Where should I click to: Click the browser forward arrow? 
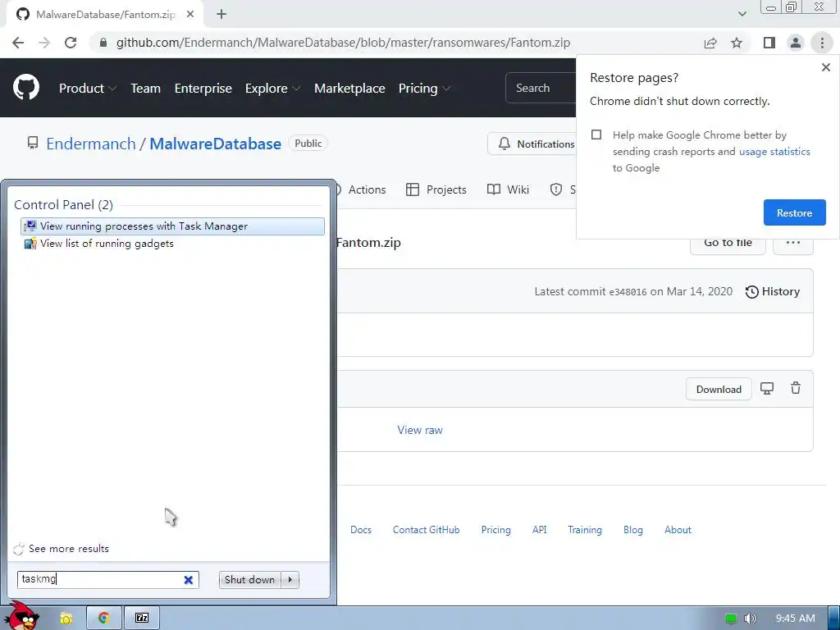coord(44,43)
